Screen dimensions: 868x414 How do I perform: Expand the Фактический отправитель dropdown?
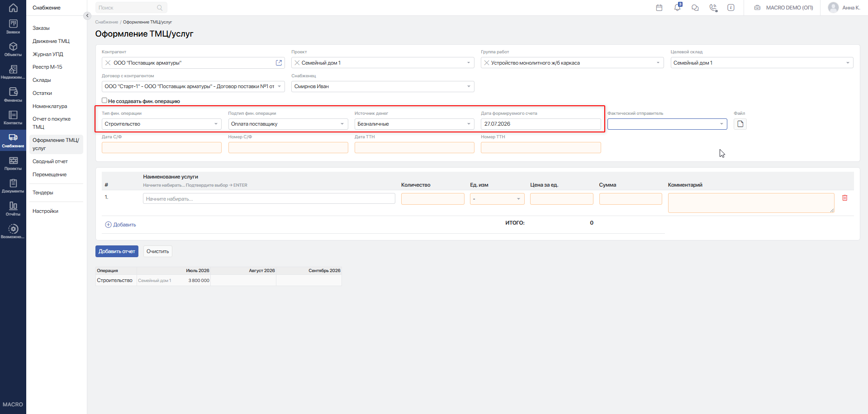click(x=667, y=124)
